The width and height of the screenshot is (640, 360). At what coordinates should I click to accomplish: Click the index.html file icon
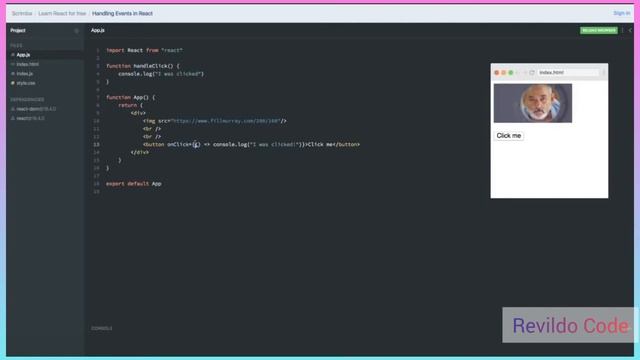13,64
